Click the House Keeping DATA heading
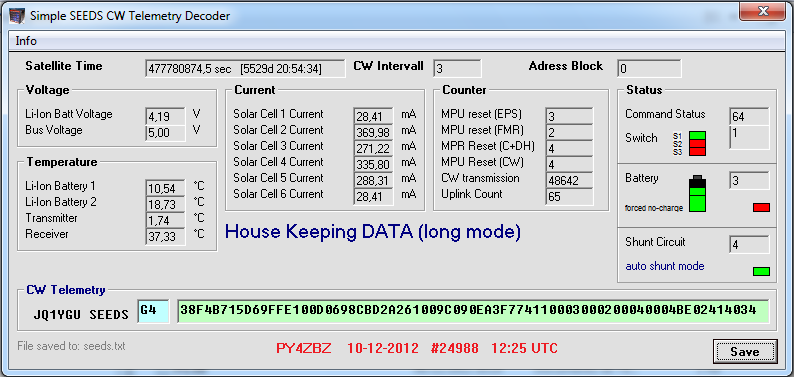 373,232
